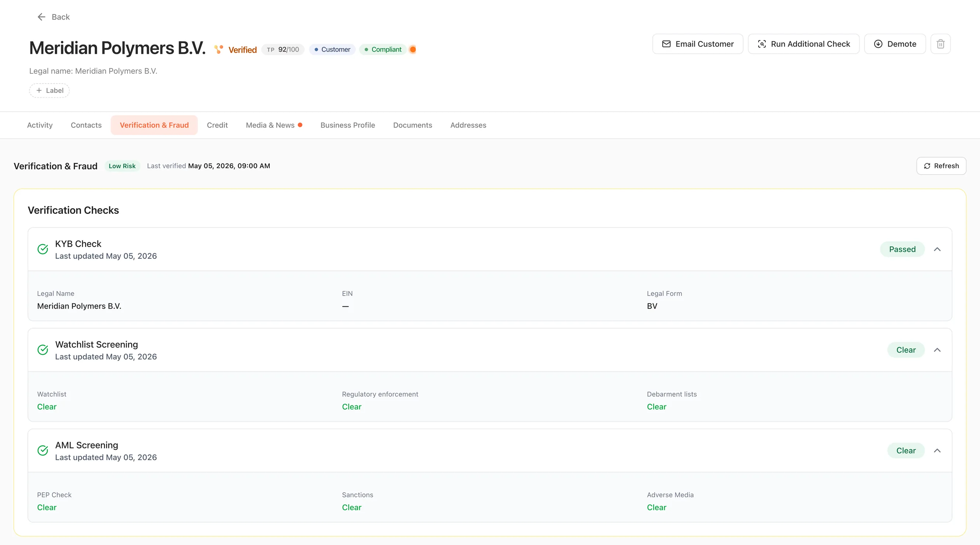Click the Customer status badge
The image size is (980, 545).
click(332, 49)
